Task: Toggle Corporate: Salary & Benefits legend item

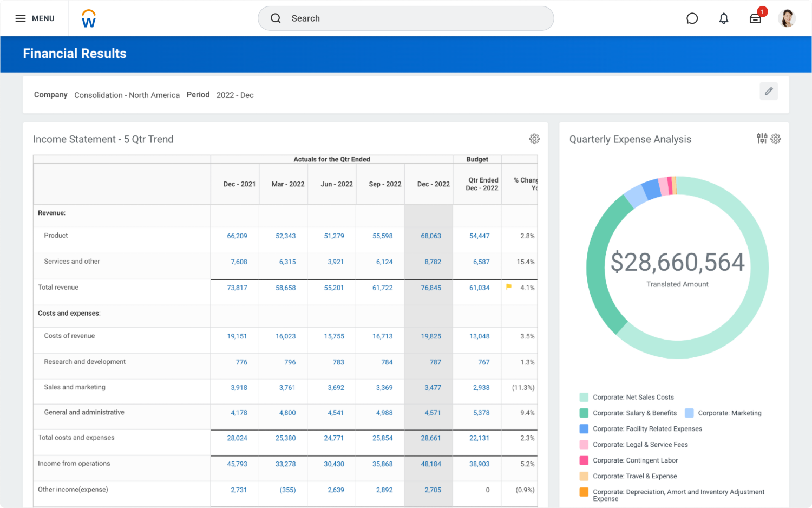Action: (634, 413)
